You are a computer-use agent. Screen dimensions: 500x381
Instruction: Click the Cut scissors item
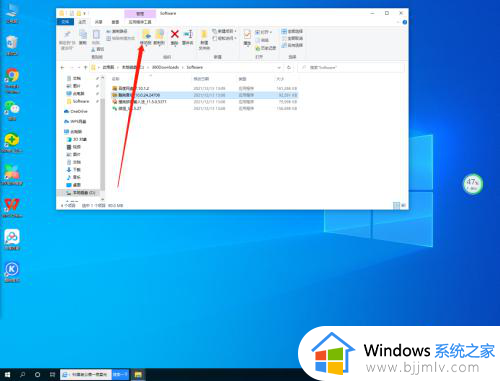pos(98,49)
